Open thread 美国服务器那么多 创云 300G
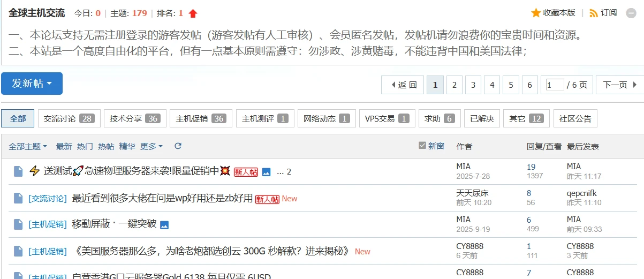Screen dimensions: 644x279 (x=211, y=251)
